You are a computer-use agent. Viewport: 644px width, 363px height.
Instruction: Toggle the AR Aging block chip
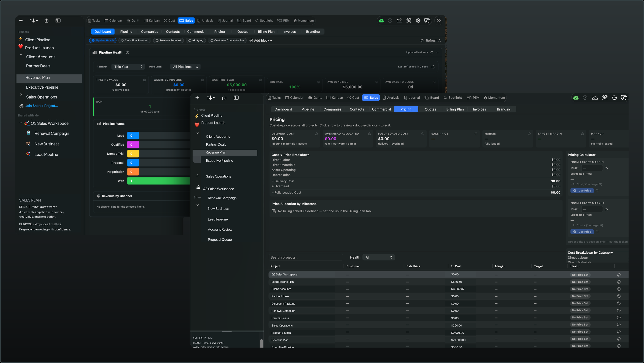[196, 40]
